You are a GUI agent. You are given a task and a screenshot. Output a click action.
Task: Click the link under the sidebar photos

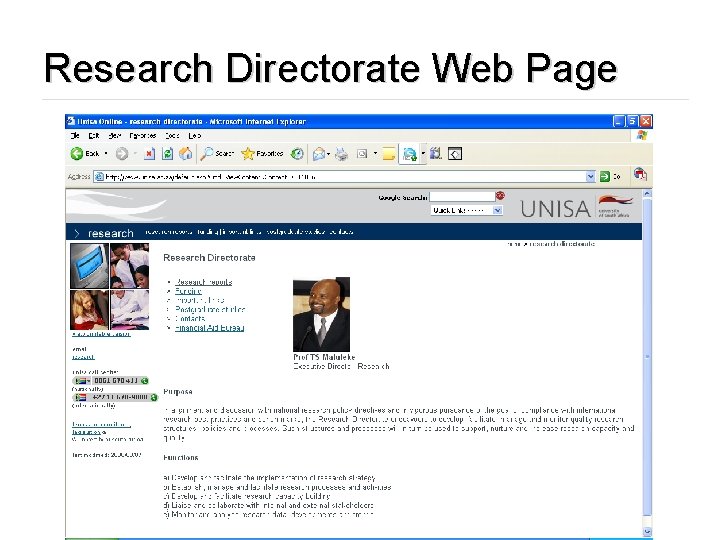[101, 334]
